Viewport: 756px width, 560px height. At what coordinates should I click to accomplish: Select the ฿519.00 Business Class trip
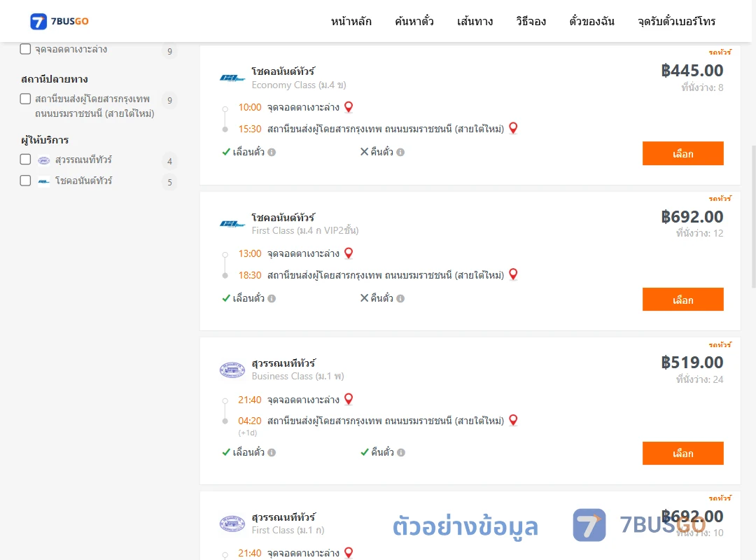pos(682,454)
